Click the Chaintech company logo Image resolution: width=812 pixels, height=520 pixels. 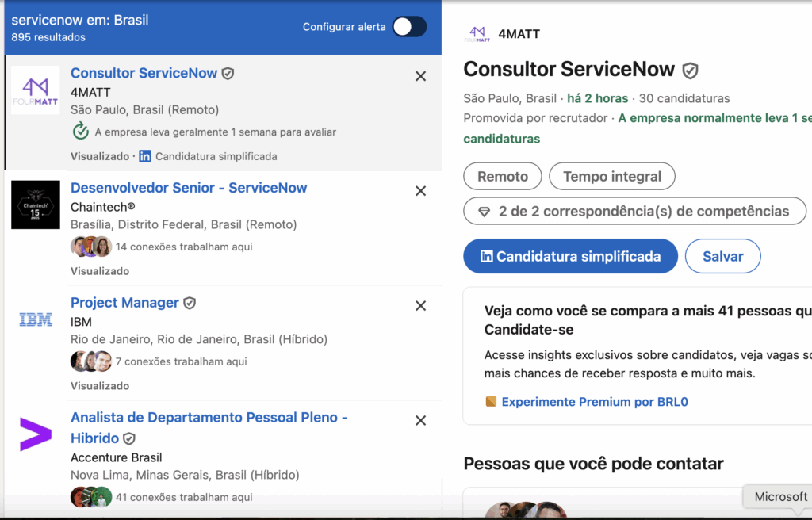point(36,205)
